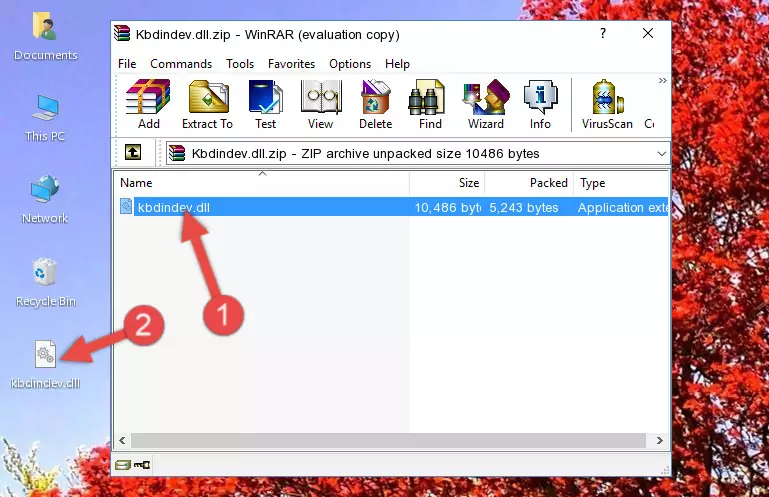Sort by the Packed column header

point(529,183)
